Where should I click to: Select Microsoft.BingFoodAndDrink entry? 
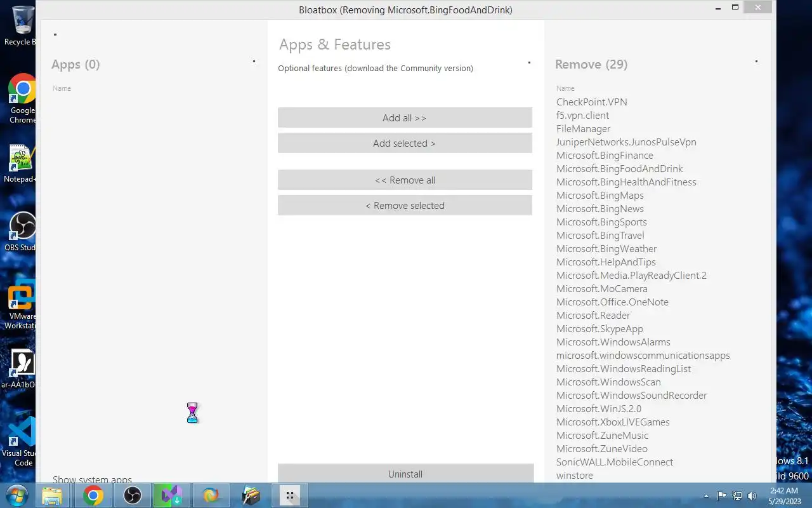[620, 168]
